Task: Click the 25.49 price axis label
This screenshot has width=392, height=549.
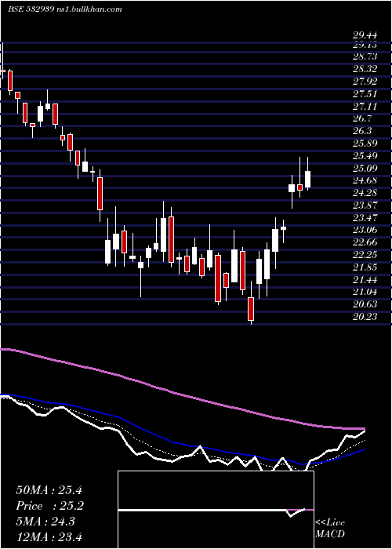Action: (x=365, y=156)
